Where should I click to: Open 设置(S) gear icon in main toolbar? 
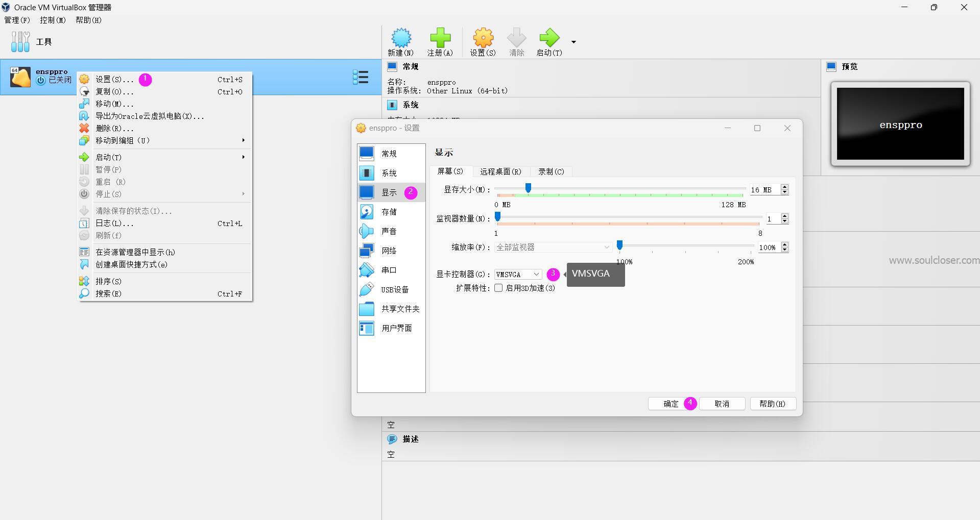point(483,38)
